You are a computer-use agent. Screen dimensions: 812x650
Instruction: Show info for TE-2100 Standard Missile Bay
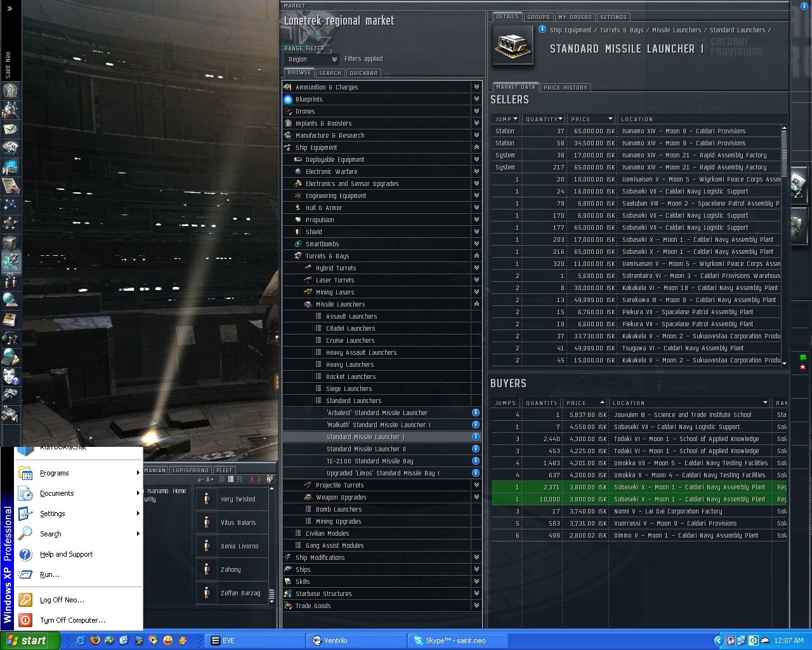(x=476, y=461)
